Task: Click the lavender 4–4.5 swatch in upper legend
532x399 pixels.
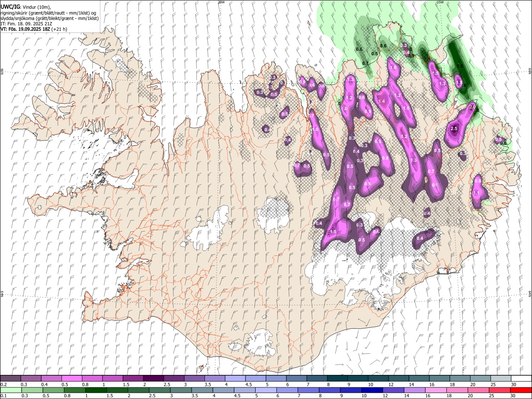Action: coord(235,379)
